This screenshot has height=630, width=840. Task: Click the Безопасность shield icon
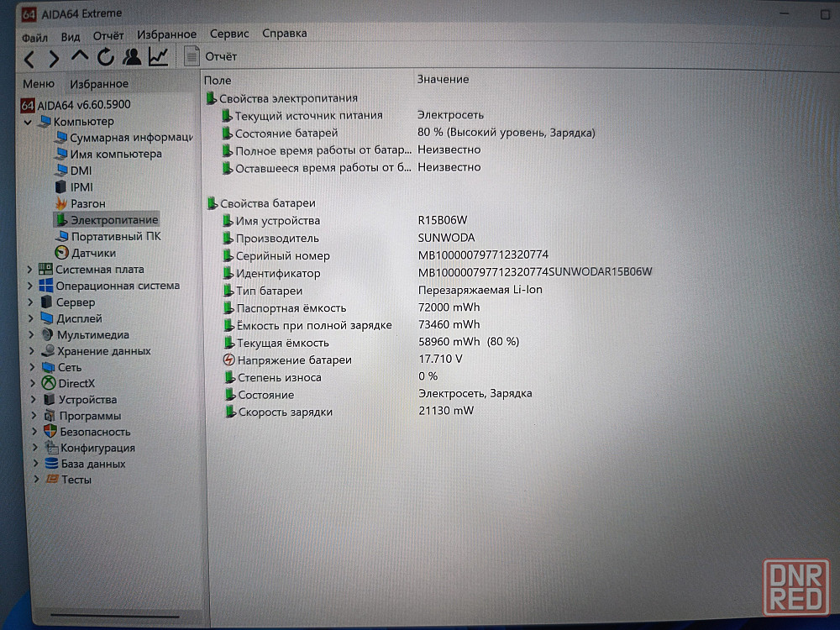coord(50,431)
